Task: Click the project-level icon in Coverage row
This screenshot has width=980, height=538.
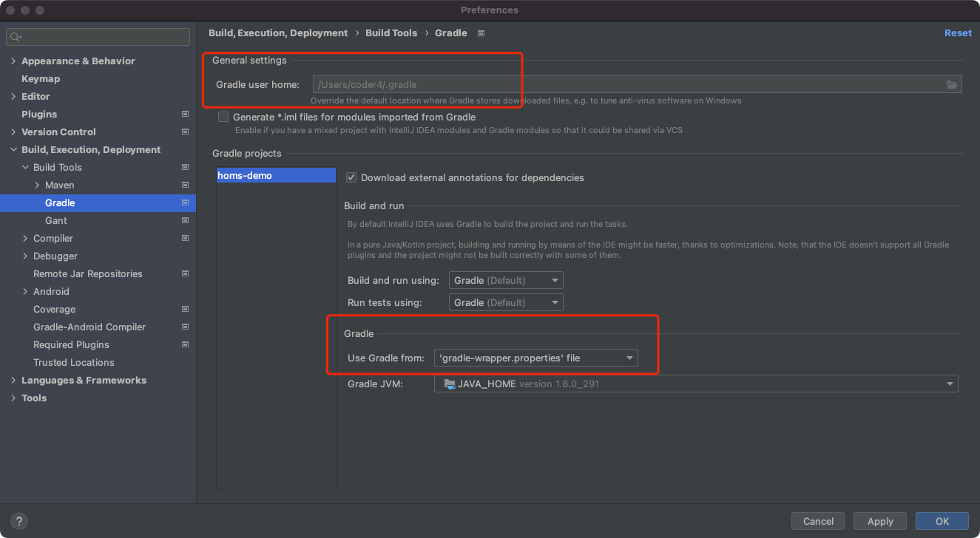Action: tap(185, 309)
